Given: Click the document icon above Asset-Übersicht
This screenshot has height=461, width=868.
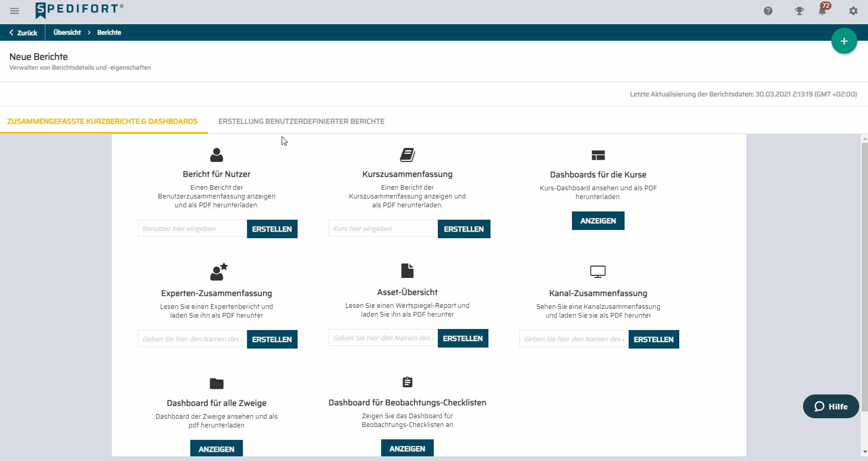Looking at the screenshot, I should click(x=407, y=271).
